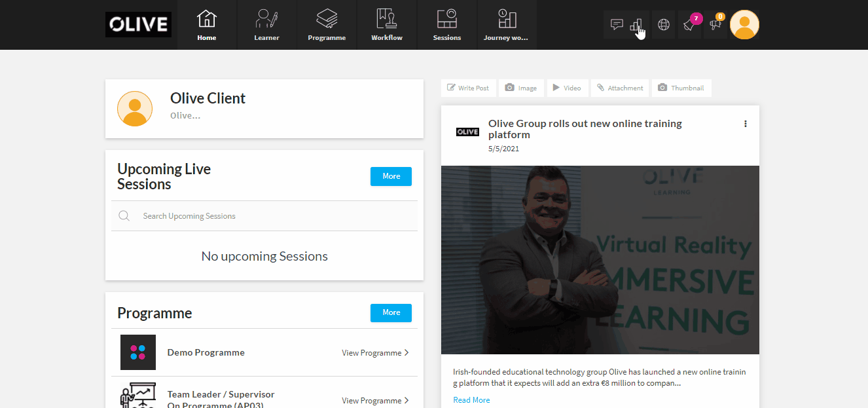Open the analytics bar chart icon
The image size is (868, 408).
(x=637, y=24)
